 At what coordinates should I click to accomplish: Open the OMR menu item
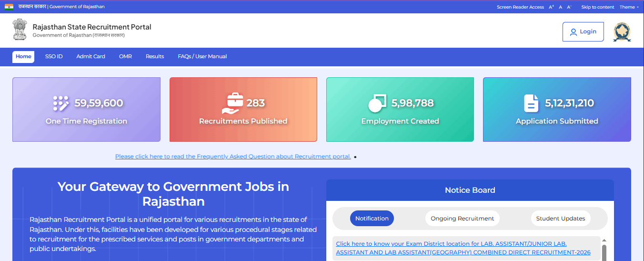tap(125, 56)
